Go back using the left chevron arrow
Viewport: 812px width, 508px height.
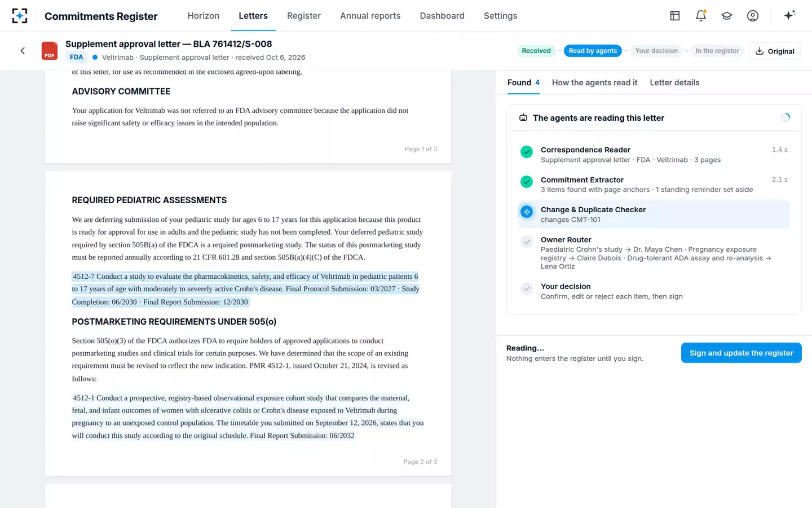coord(23,51)
